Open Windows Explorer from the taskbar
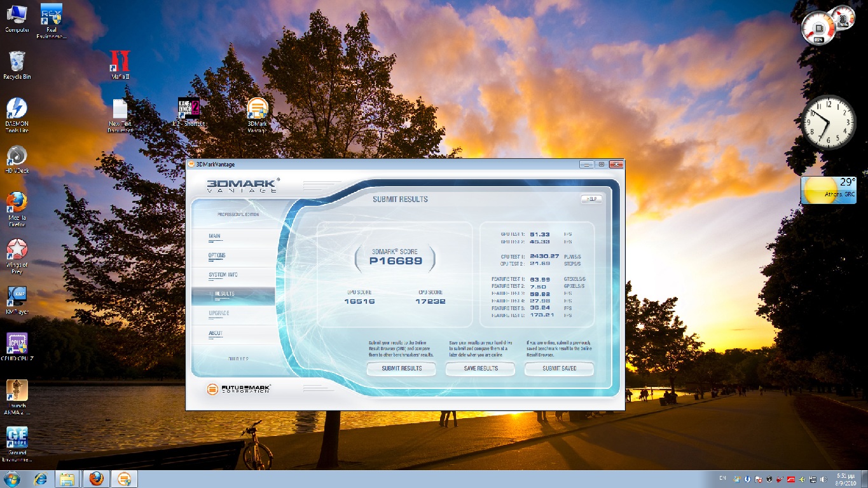The width and height of the screenshot is (868, 488). click(68, 478)
